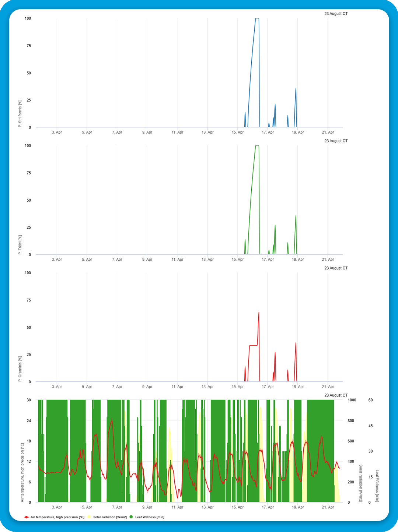Toggle the Leaf Wetness series legend label
This screenshot has width=398, height=532.
point(150,517)
